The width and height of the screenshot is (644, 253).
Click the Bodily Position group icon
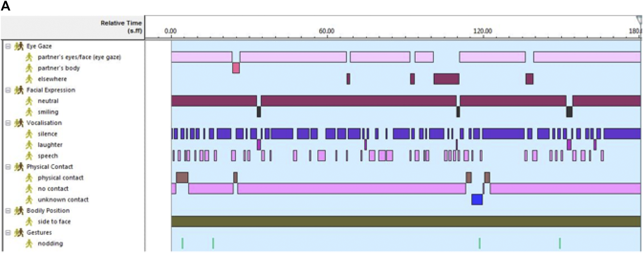click(x=19, y=211)
